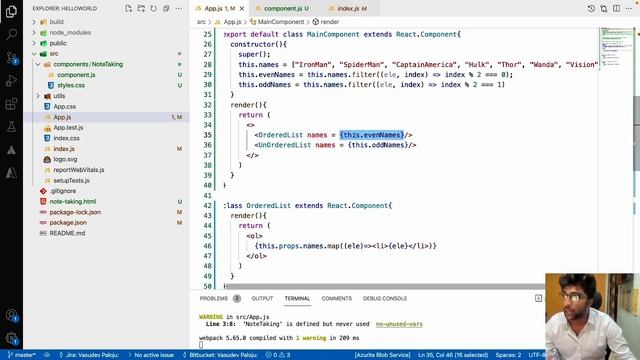
Task: Select the TERMINAL panel tab
Action: click(x=297, y=298)
